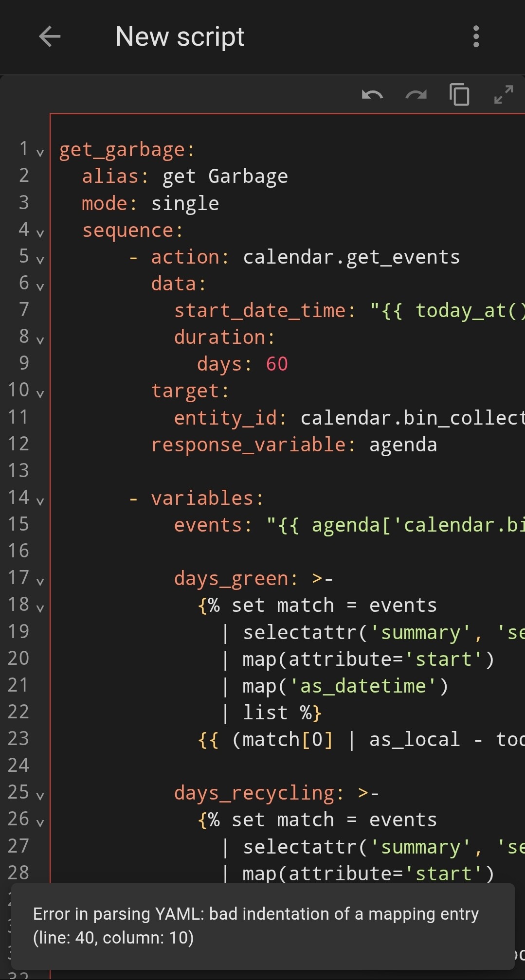This screenshot has height=980, width=525.
Task: Collapse the duration block at line 8
Action: tap(40, 340)
